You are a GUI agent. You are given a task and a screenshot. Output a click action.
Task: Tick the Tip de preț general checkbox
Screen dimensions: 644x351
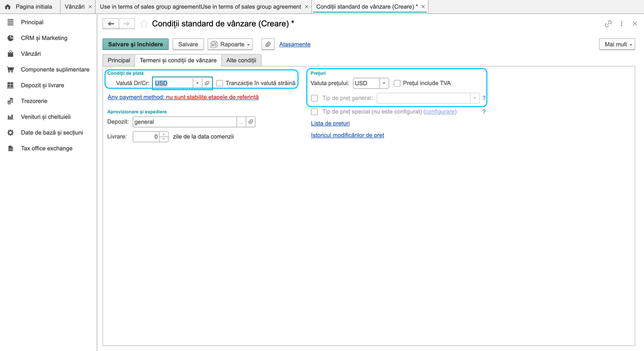[315, 98]
